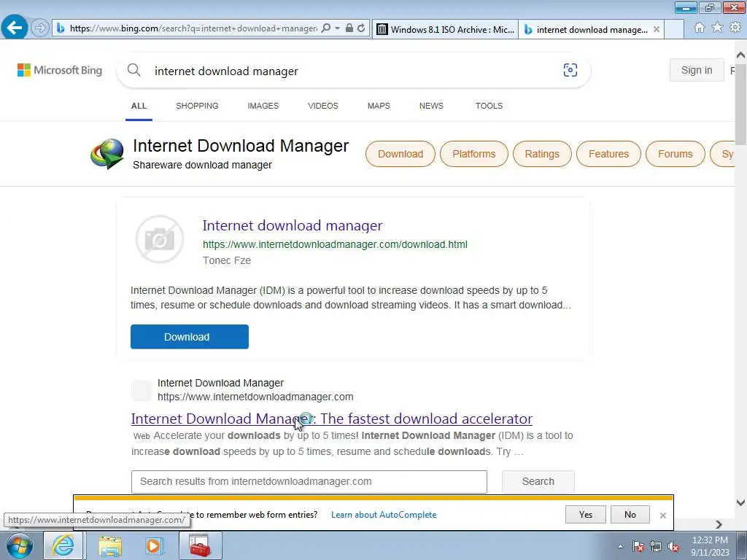Click the security lock icon in address bar
The image size is (747, 560).
(x=349, y=28)
